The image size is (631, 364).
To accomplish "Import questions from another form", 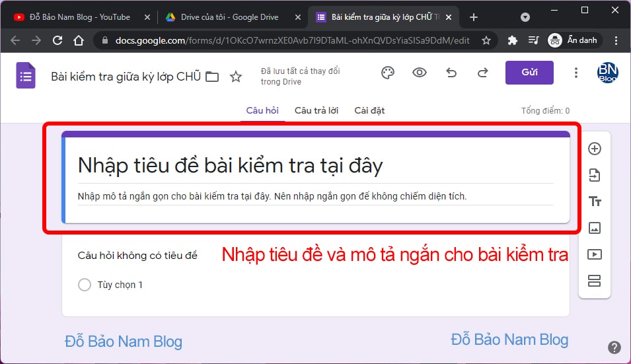I will [595, 175].
